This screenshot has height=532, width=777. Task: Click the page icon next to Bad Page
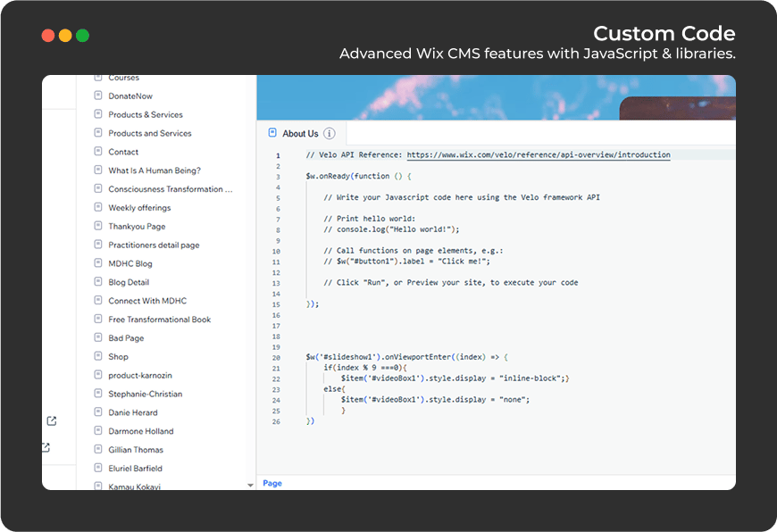[x=98, y=337]
